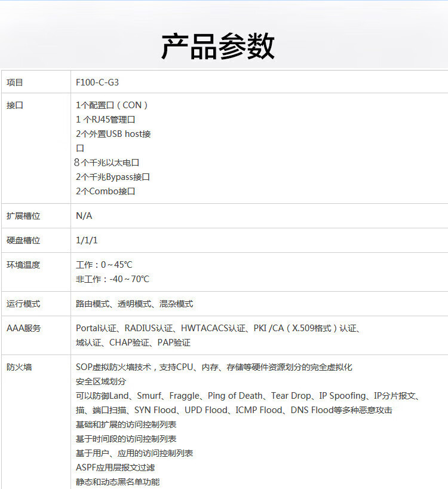Select the 非工作：-40~70℃ temperature line

pos(112,279)
